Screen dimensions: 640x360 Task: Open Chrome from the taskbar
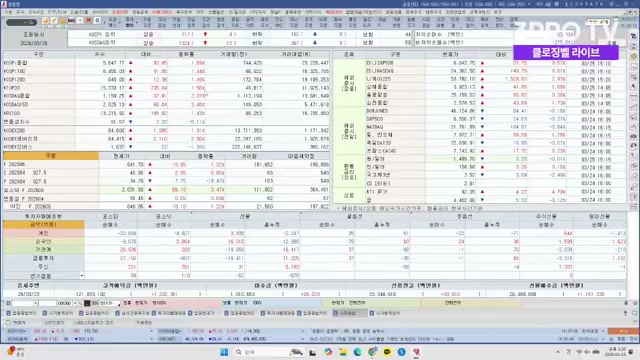click(x=372, y=352)
